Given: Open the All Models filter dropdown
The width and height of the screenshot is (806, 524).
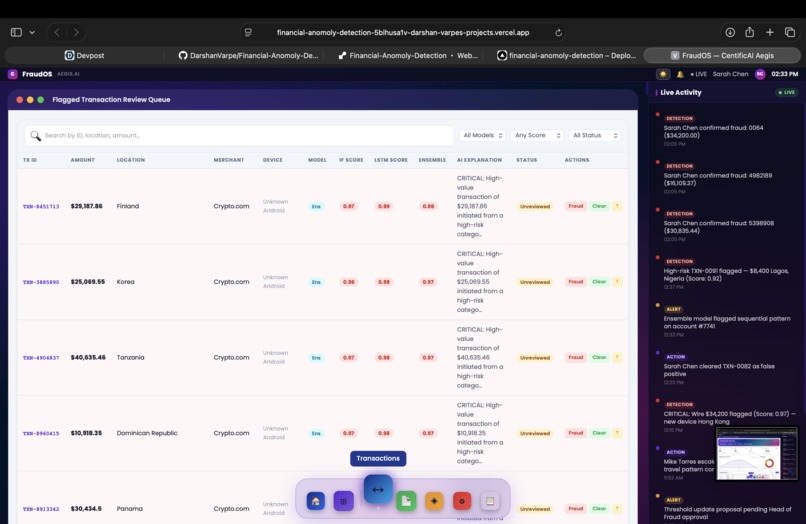Looking at the screenshot, I should pos(483,135).
